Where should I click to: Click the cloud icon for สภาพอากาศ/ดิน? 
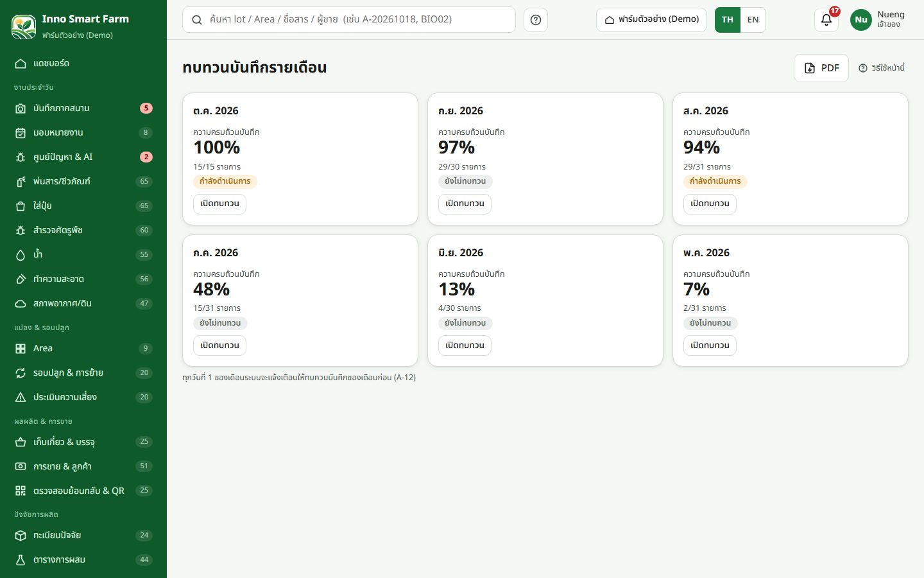tap(21, 304)
